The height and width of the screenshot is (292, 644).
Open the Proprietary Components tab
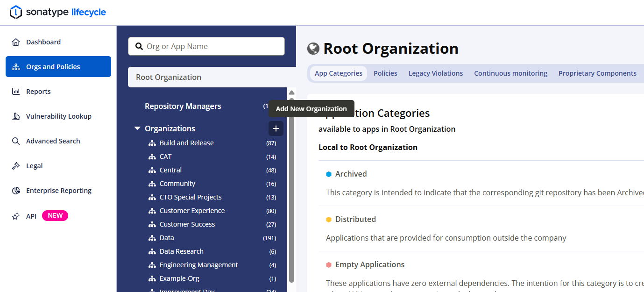click(597, 73)
